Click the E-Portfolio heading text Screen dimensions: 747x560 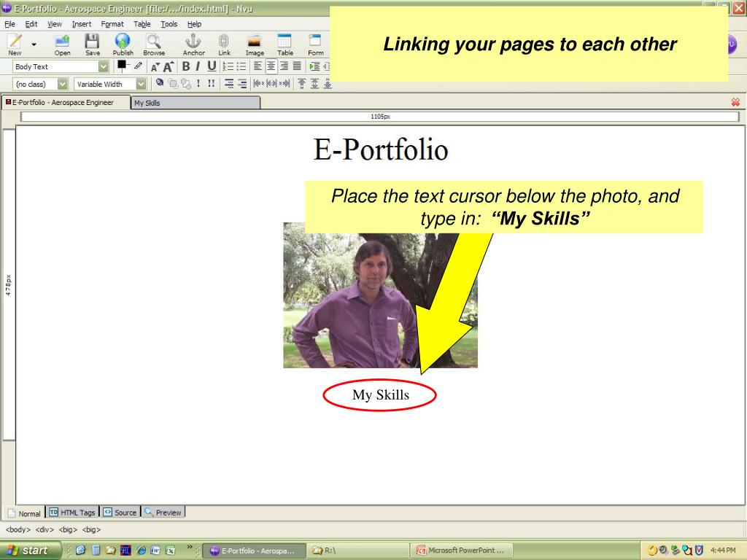tap(381, 149)
